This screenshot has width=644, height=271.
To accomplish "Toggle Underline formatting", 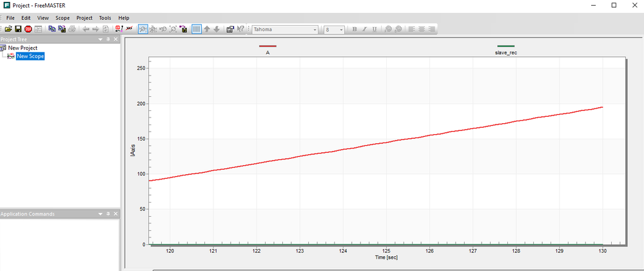I will coord(375,29).
